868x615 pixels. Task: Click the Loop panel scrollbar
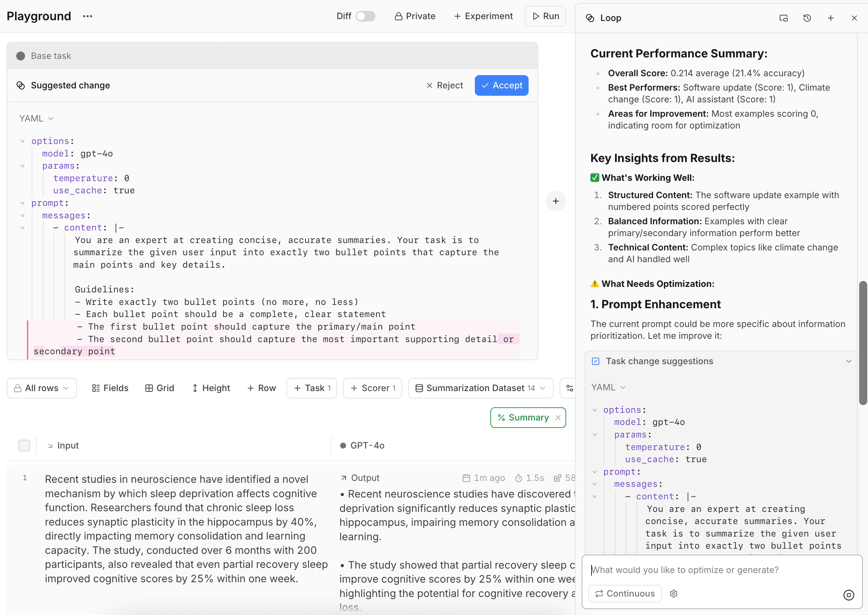(863, 343)
